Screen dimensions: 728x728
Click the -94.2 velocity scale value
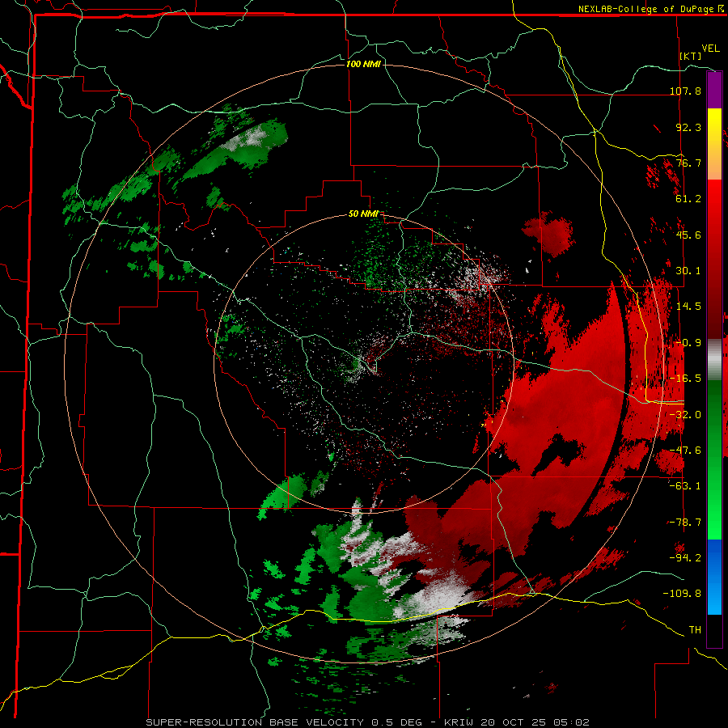pos(686,558)
